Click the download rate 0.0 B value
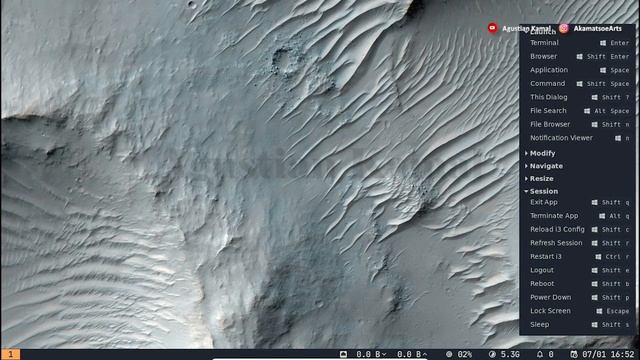 click(368, 354)
